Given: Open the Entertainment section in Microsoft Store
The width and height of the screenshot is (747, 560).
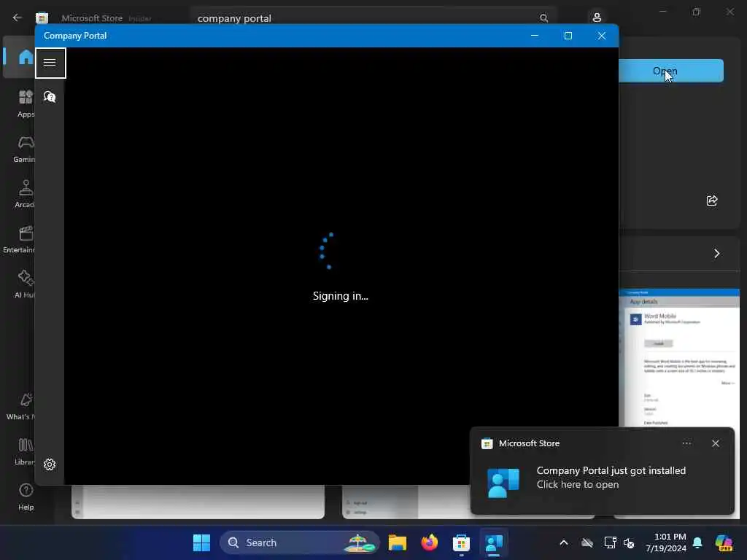Looking at the screenshot, I should [20, 239].
